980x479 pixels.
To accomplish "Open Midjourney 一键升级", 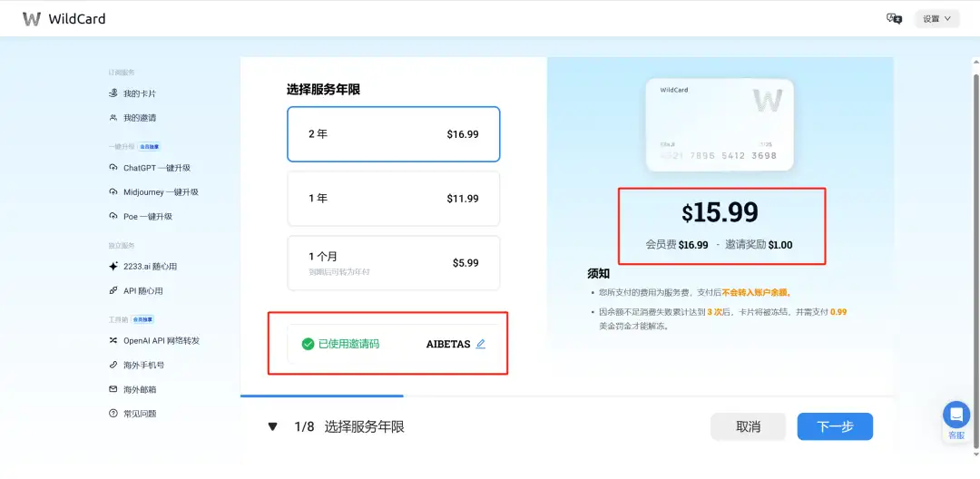I will coord(161,191).
